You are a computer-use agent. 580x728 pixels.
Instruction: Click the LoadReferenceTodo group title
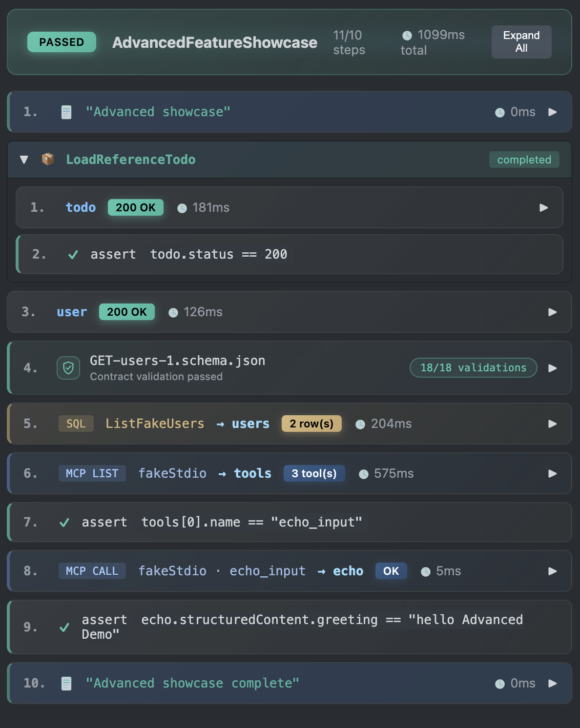point(131,160)
